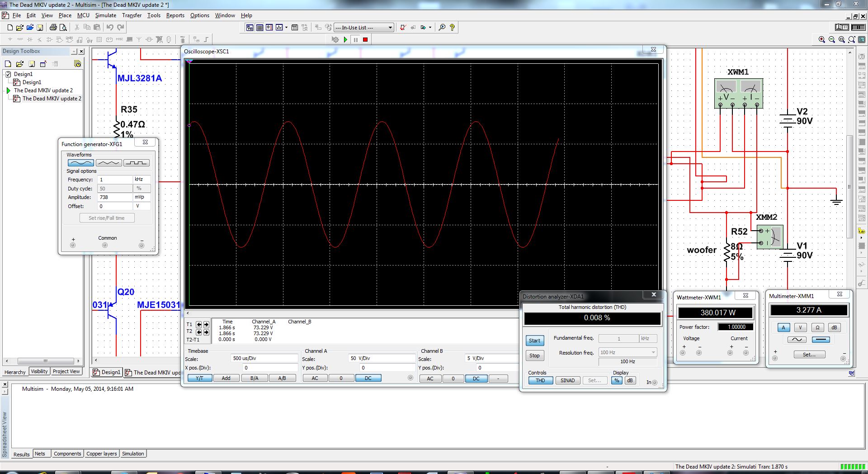
Task: Open the Transfer menu
Action: [132, 15]
